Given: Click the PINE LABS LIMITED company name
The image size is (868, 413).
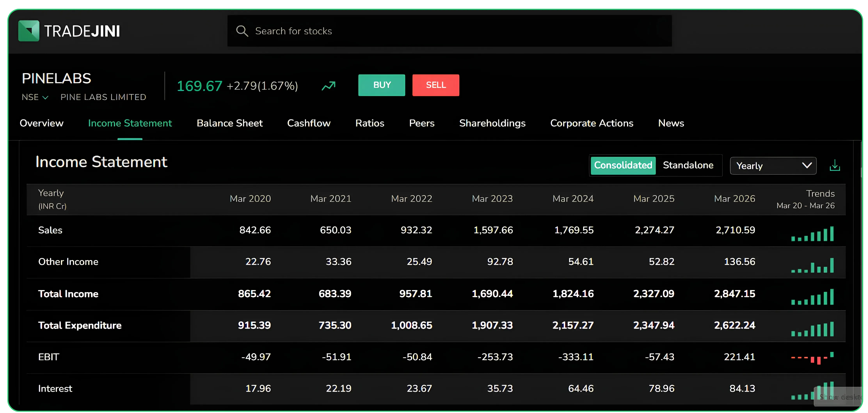Looking at the screenshot, I should (x=103, y=97).
